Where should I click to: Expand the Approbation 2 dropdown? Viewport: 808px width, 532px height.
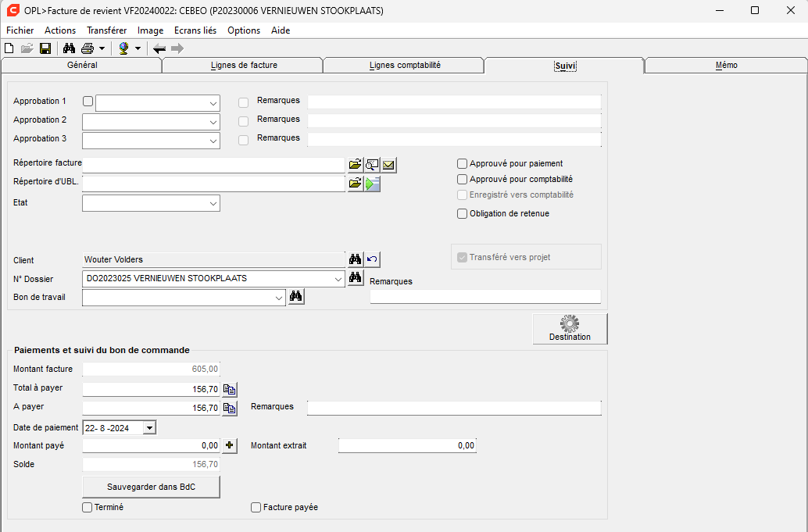tap(213, 122)
